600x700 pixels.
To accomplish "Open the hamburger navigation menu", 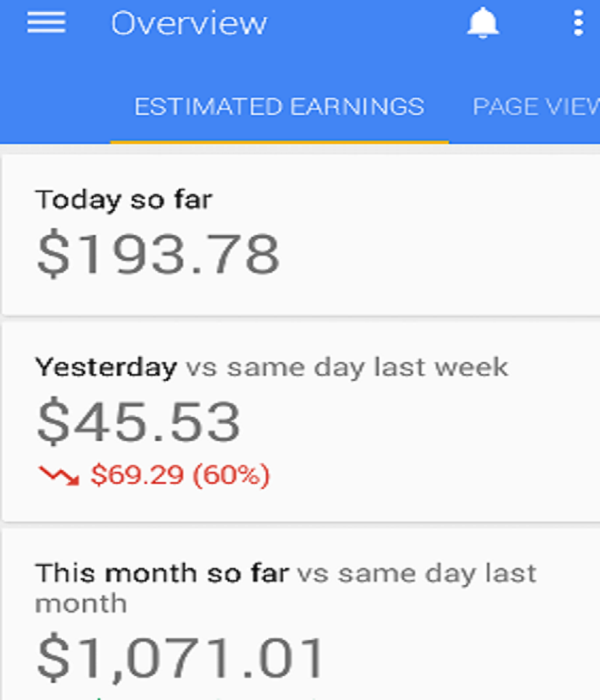I will click(46, 24).
